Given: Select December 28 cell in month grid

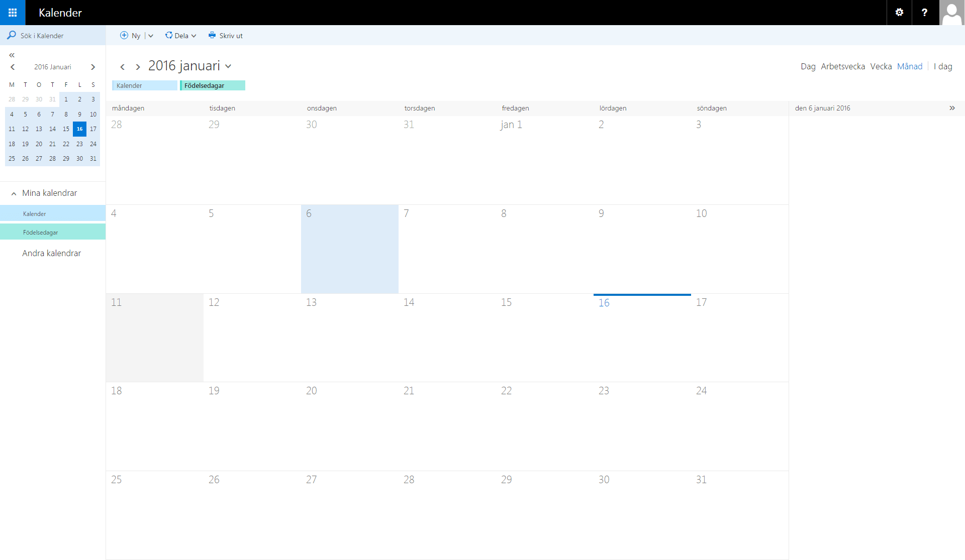Looking at the screenshot, I should [155, 160].
